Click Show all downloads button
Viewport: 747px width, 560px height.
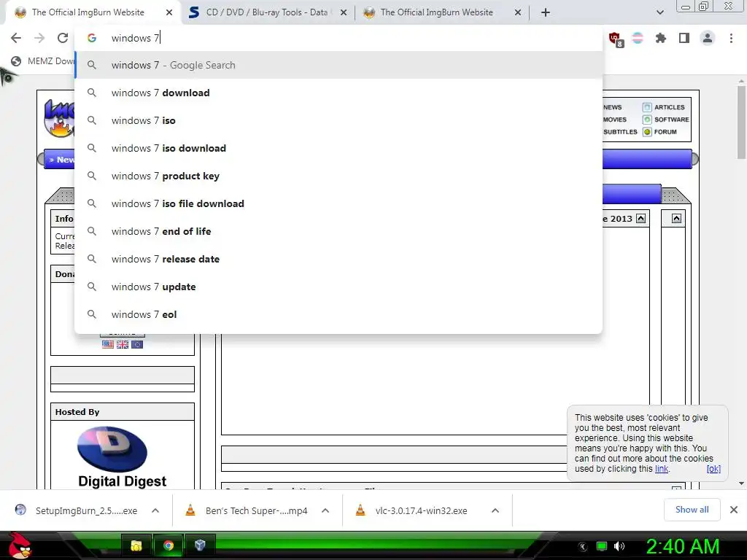pyautogui.click(x=692, y=510)
